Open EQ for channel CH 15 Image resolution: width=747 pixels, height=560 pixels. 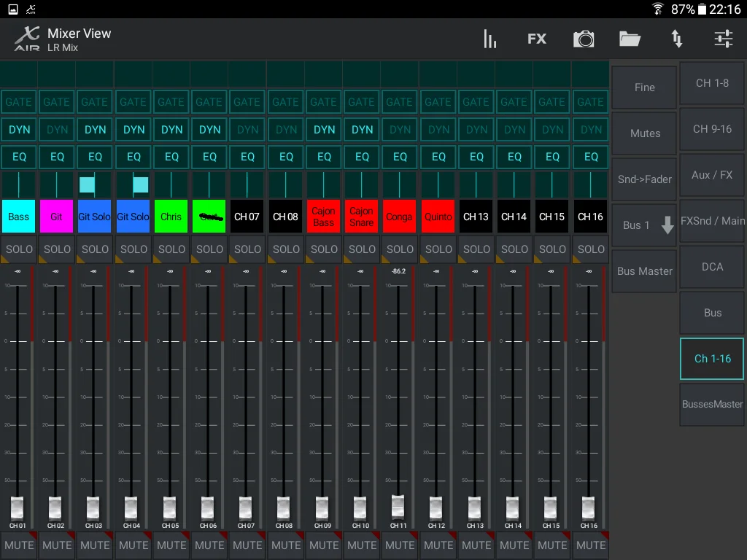(x=552, y=157)
